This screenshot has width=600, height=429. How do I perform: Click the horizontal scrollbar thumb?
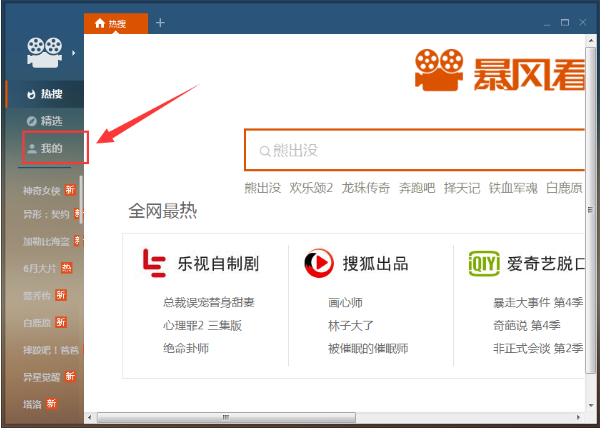[226, 417]
